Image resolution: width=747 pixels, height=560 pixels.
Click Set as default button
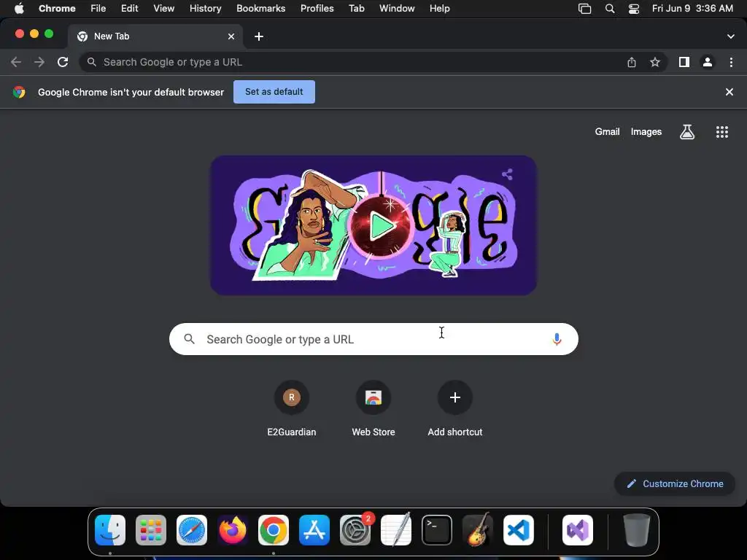(x=274, y=92)
